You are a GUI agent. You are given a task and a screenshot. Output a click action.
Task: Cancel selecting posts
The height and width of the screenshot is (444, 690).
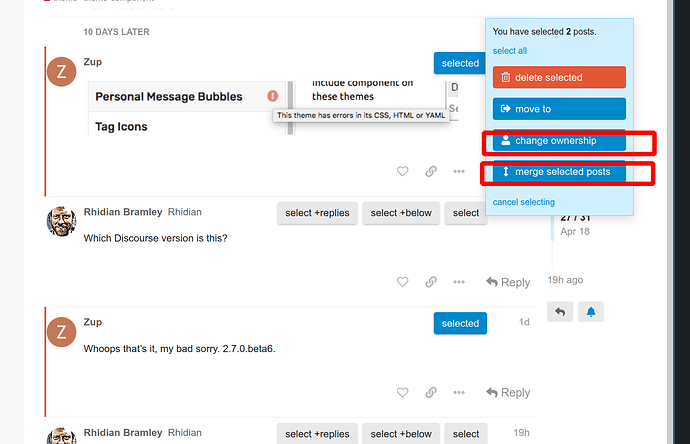tap(524, 202)
